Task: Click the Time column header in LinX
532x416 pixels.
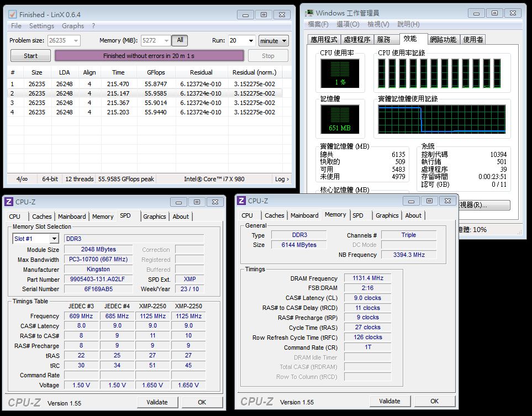Action: click(118, 72)
